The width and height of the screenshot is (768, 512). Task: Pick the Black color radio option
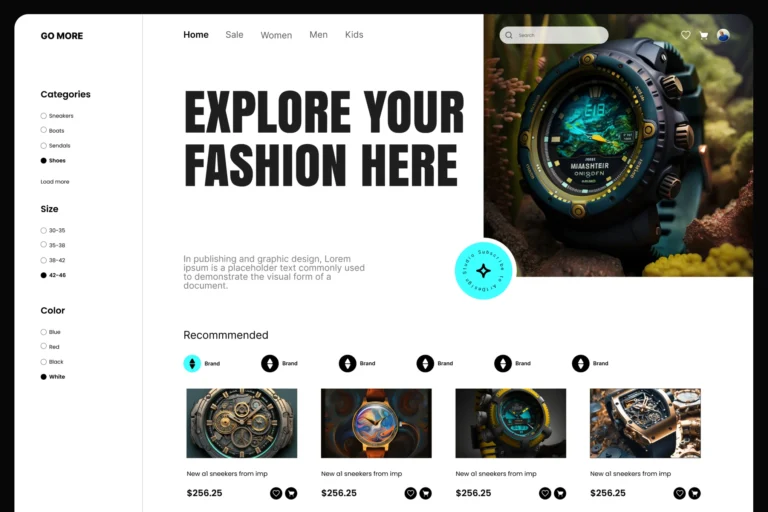click(44, 362)
